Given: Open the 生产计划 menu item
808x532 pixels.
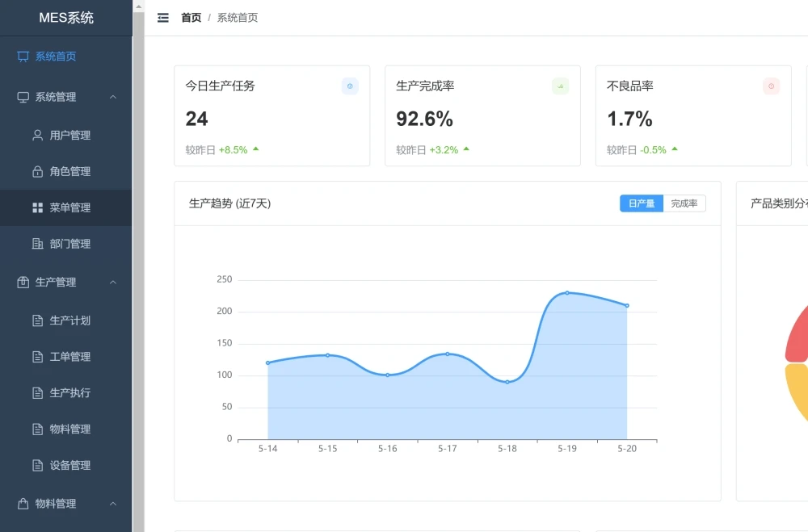Looking at the screenshot, I should point(69,320).
